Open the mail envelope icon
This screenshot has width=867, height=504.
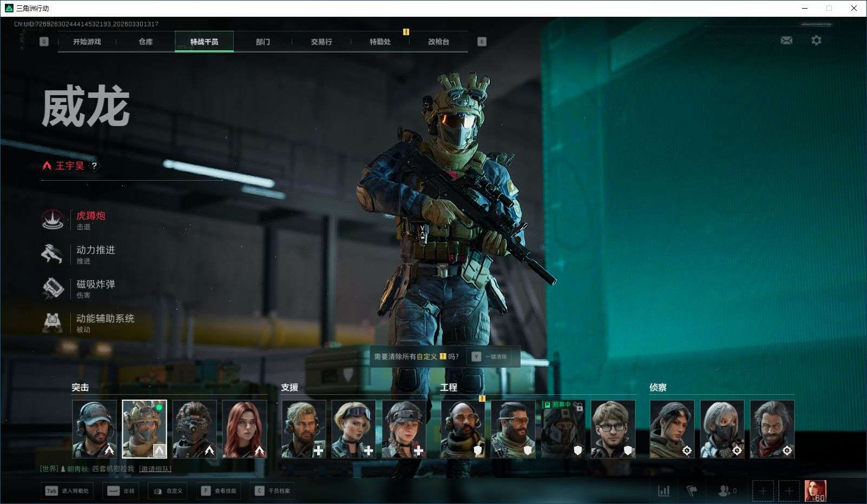[x=786, y=41]
